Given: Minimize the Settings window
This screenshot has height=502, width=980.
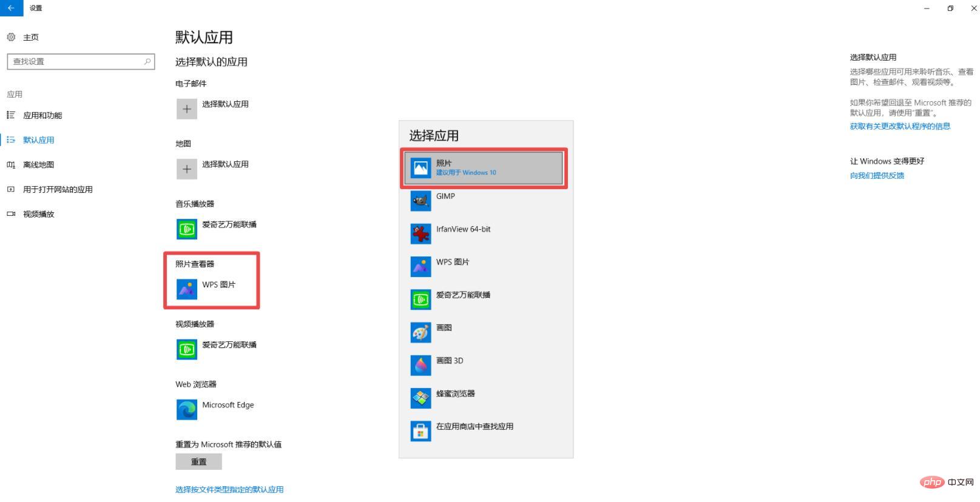Looking at the screenshot, I should pos(927,8).
